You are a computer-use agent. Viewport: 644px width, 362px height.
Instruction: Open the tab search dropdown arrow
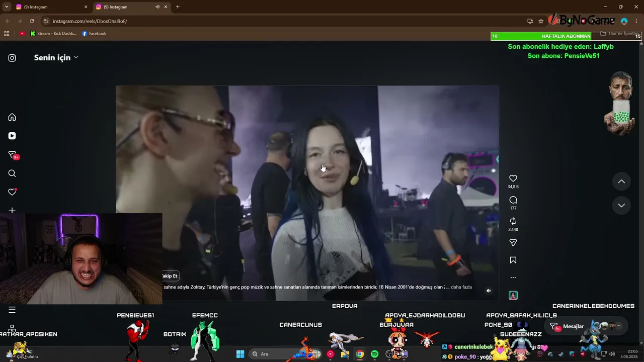point(7,7)
